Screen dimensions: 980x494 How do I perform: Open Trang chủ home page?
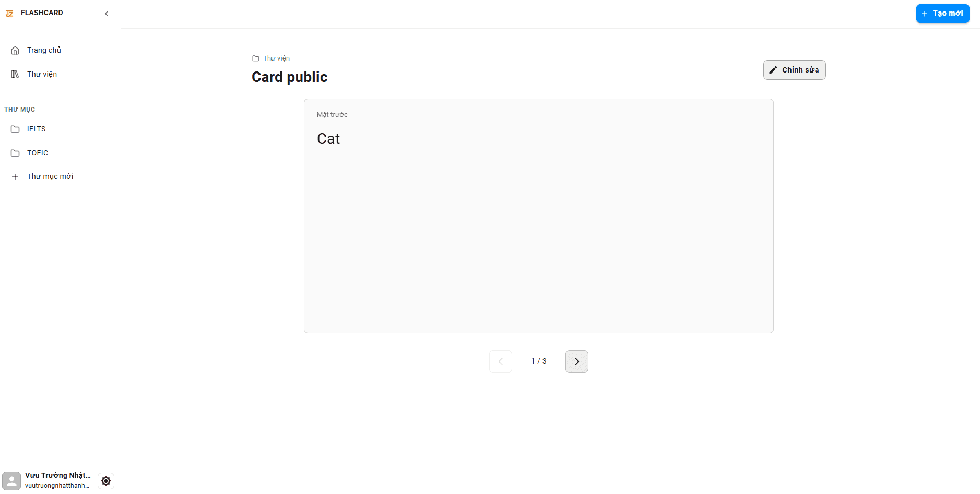click(44, 50)
